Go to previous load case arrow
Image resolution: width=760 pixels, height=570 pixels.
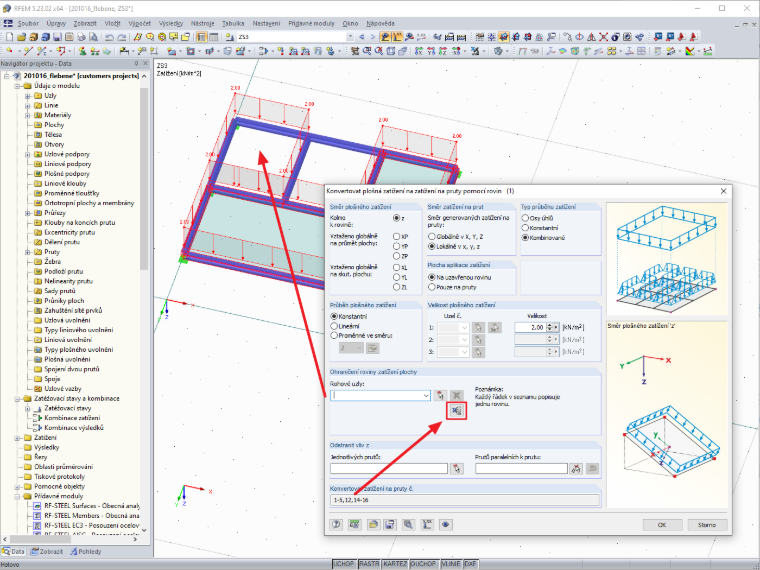click(362, 37)
